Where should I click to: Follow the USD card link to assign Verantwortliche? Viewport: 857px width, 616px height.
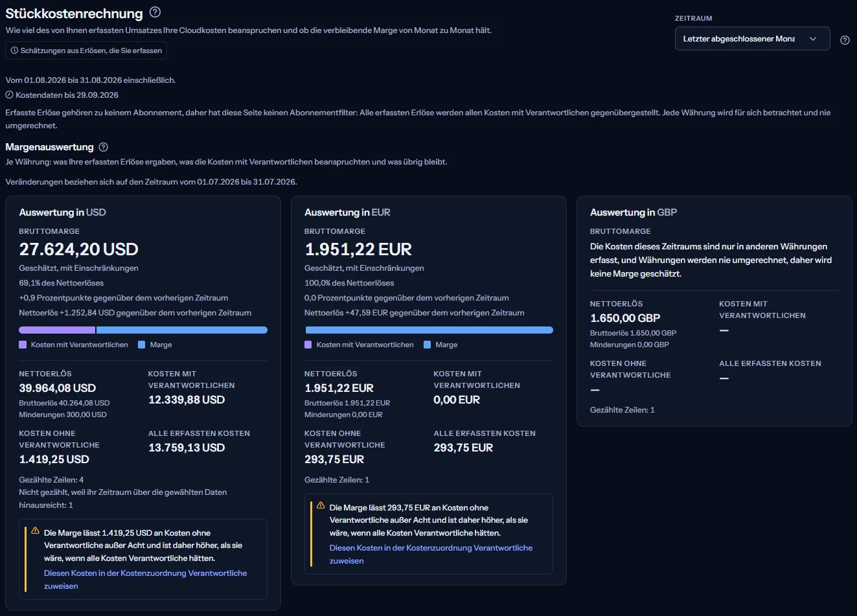(145, 580)
